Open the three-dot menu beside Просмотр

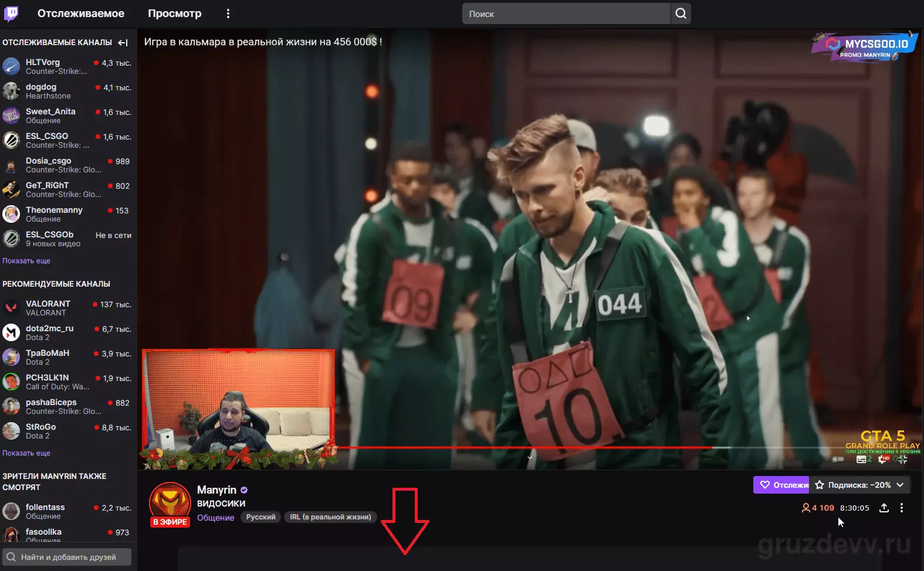(228, 13)
